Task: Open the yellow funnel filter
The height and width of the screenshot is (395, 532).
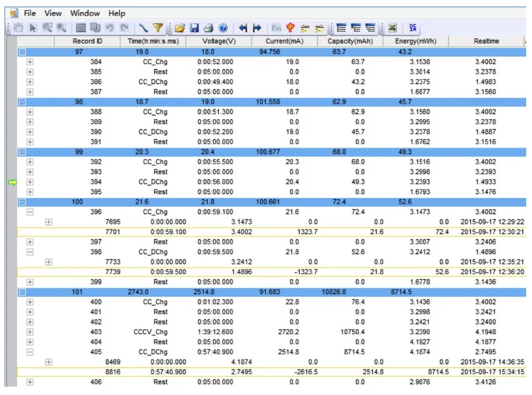Action: (158, 28)
